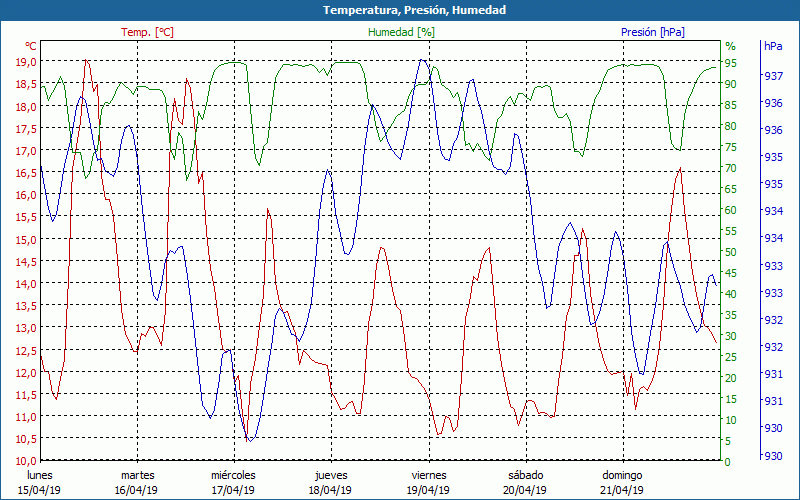Click "16,5" on the temperature axis

pyautogui.click(x=26, y=172)
